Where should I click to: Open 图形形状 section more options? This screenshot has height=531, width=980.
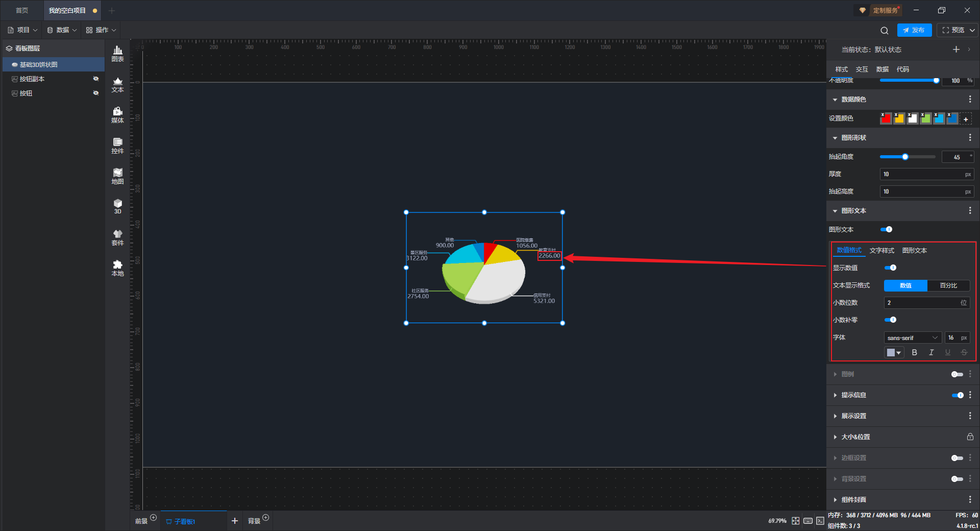[x=970, y=138]
